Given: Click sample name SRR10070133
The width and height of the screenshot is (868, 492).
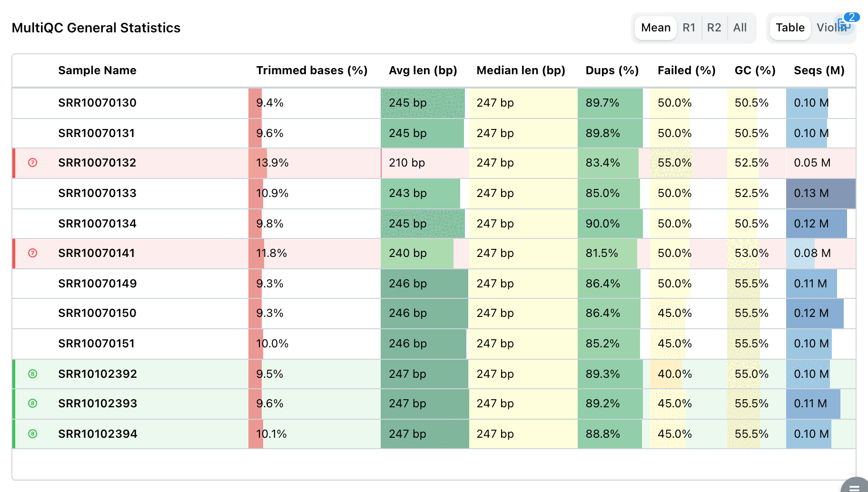Looking at the screenshot, I should click(x=98, y=193).
